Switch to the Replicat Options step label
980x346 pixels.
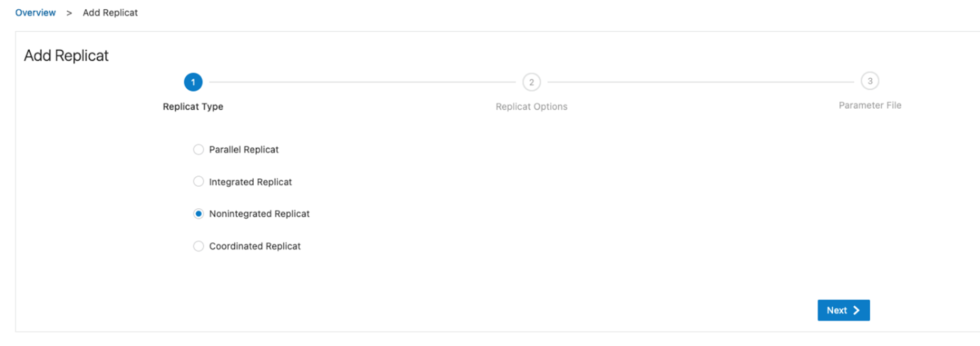point(531,107)
